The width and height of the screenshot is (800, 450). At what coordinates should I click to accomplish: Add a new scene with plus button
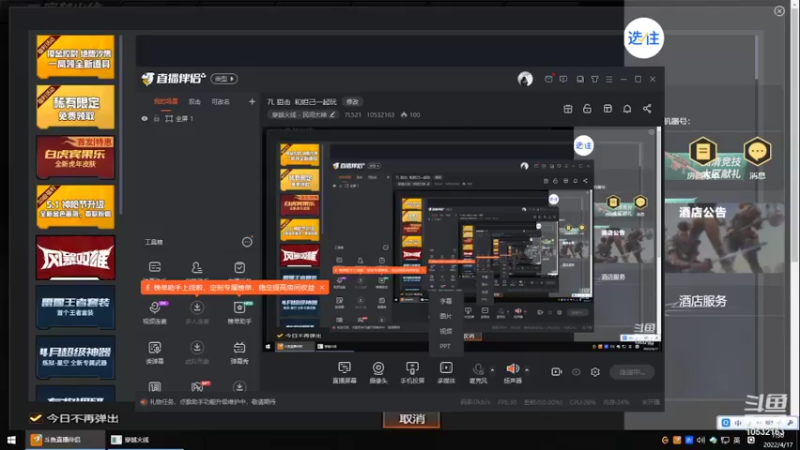tap(252, 102)
